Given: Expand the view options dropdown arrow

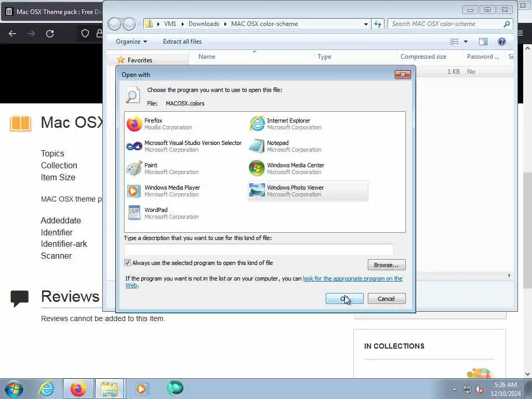Looking at the screenshot, I should tap(465, 42).
